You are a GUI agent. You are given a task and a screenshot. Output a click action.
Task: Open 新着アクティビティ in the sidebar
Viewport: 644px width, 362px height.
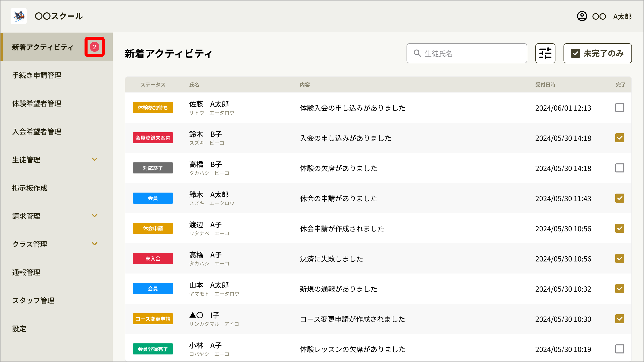[57, 47]
